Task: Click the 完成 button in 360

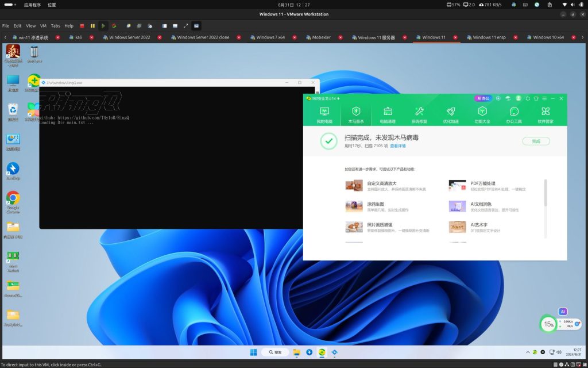Action: point(536,141)
